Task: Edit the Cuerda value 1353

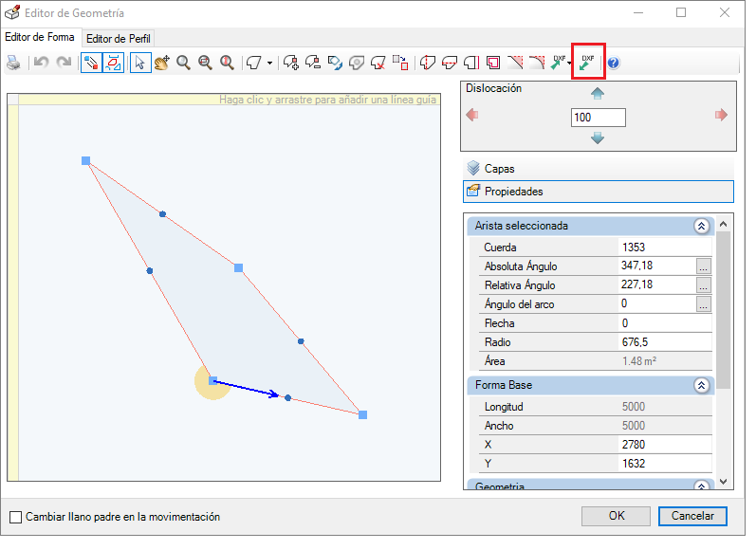Action: coord(665,247)
